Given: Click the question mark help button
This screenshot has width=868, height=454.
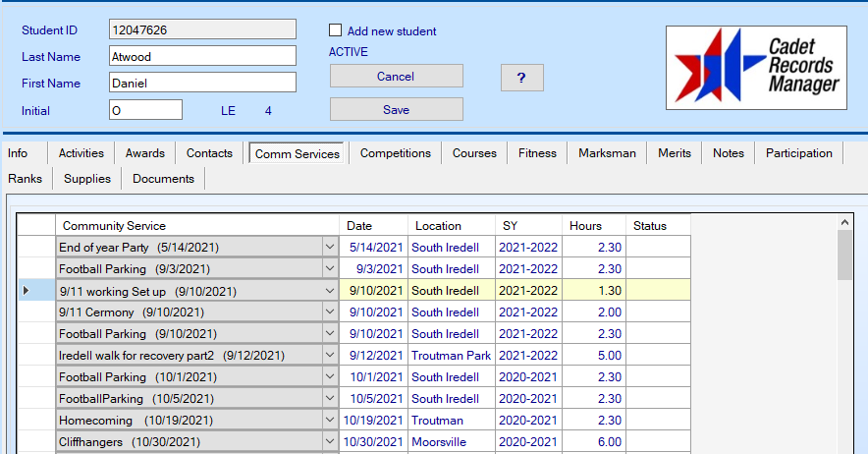Looking at the screenshot, I should point(521,78).
